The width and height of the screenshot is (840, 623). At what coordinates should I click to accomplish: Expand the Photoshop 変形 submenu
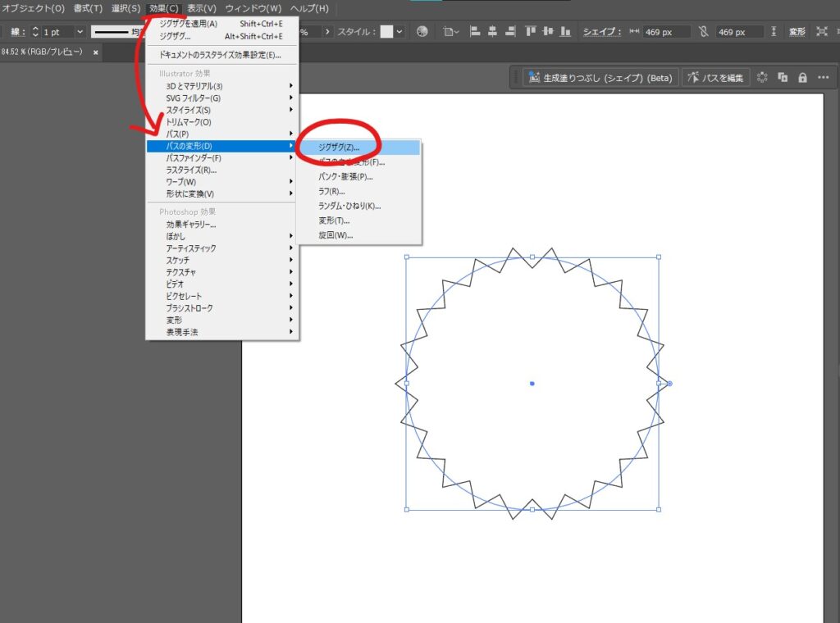coord(222,320)
